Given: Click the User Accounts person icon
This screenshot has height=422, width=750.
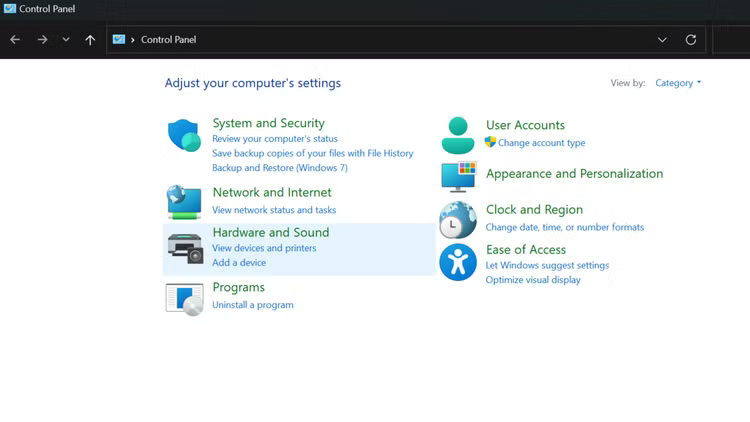Looking at the screenshot, I should [x=458, y=135].
